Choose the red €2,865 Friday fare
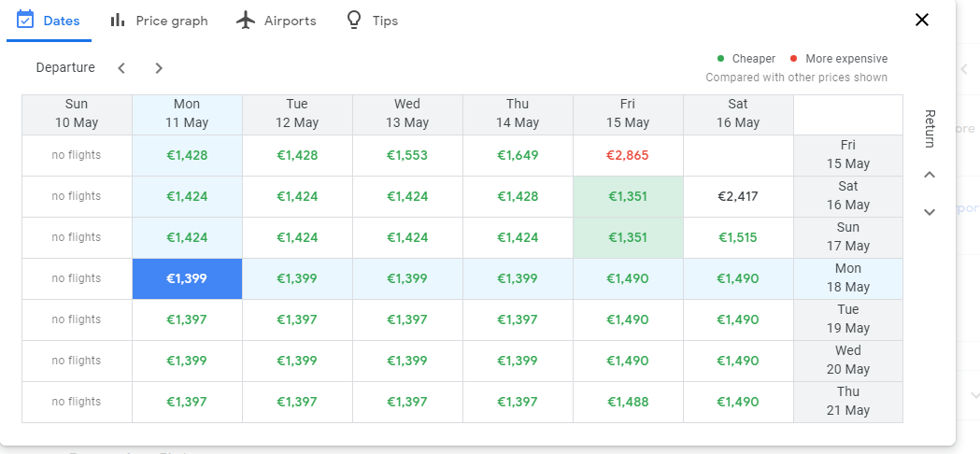The height and width of the screenshot is (454, 980). 628,155
